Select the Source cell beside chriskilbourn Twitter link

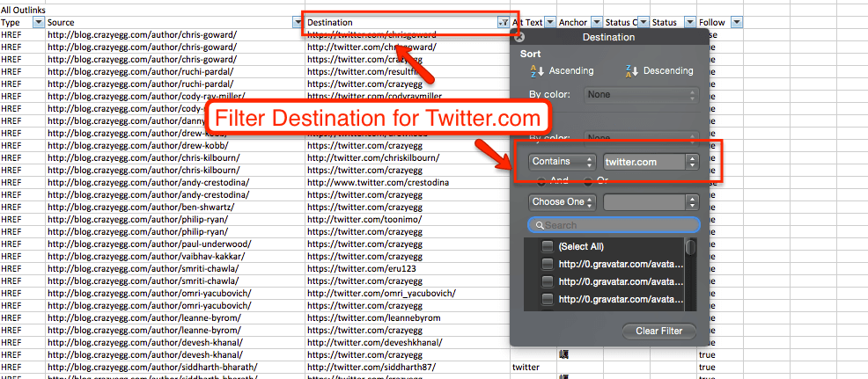click(x=175, y=157)
